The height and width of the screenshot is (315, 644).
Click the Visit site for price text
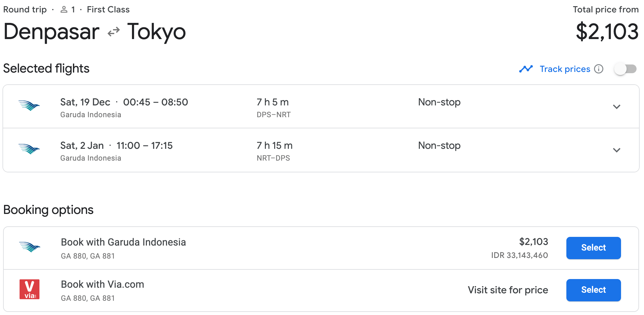tap(508, 290)
